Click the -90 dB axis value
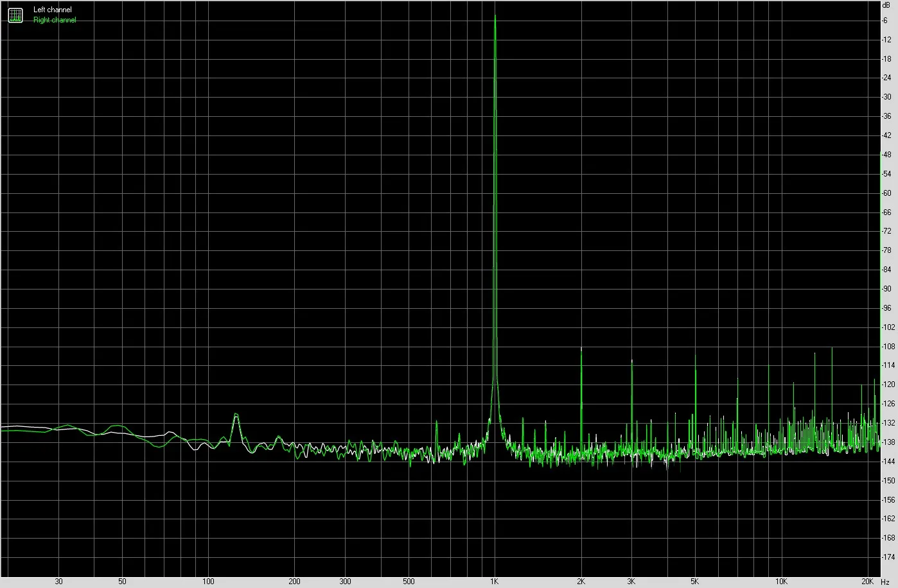Image resolution: width=898 pixels, height=588 pixels. point(887,289)
